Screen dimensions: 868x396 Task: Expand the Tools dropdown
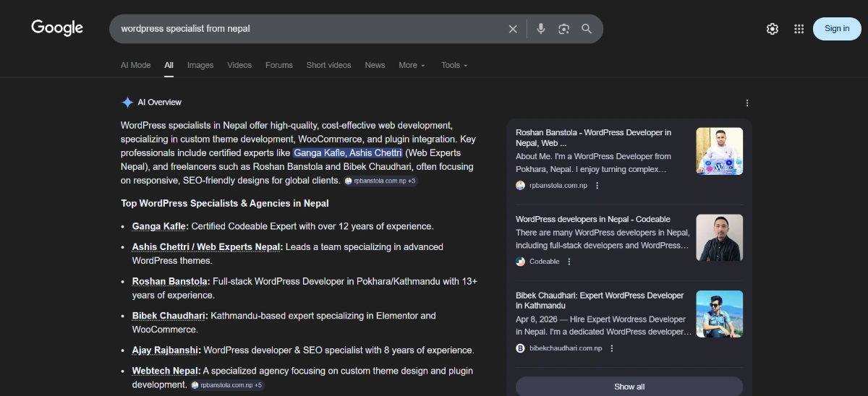[454, 65]
